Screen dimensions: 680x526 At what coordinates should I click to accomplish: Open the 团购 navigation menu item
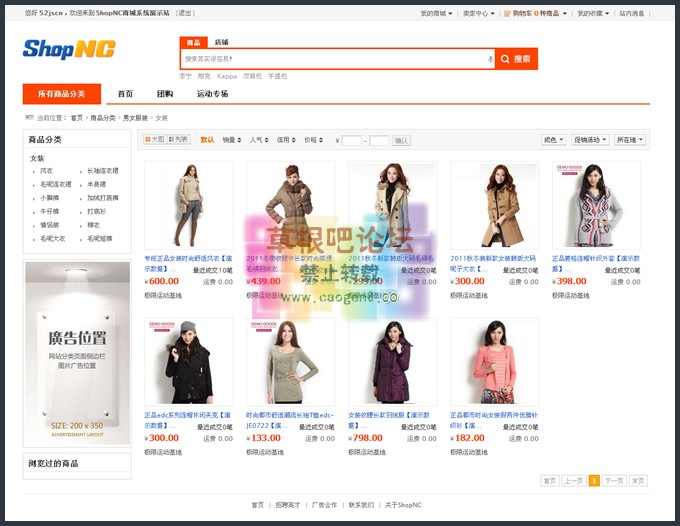tap(164, 94)
